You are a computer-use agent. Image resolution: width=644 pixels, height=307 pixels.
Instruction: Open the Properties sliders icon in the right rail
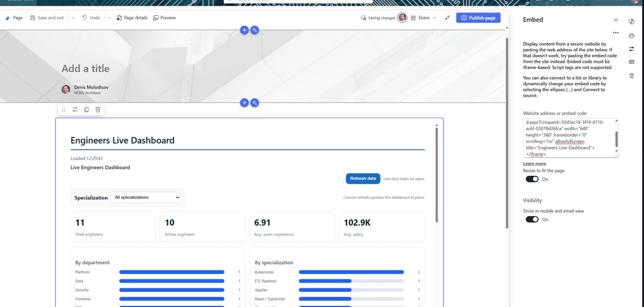tap(632, 49)
